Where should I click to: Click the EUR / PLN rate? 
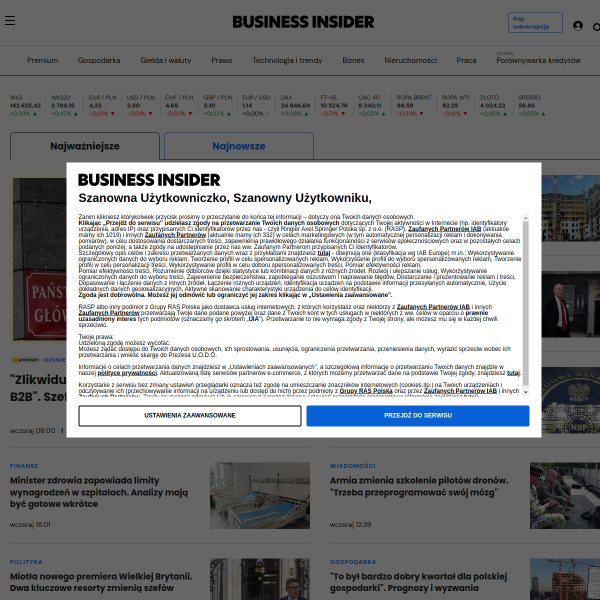pos(102,105)
